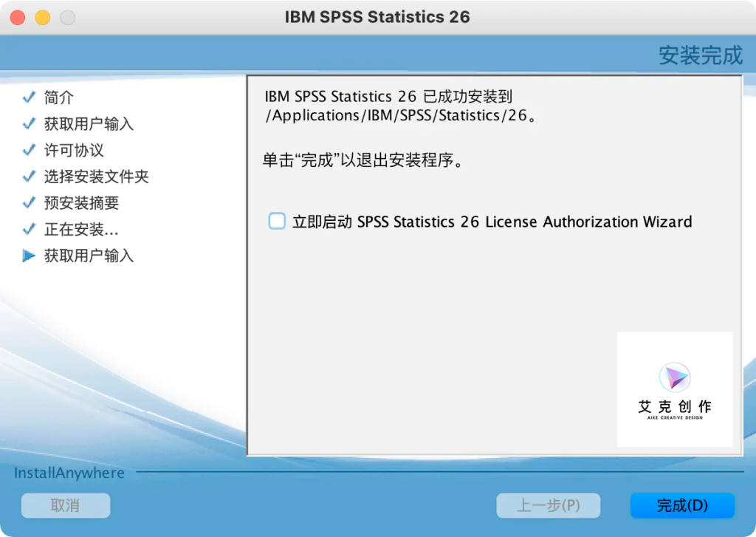Click the 取消 cancel button

click(66, 505)
